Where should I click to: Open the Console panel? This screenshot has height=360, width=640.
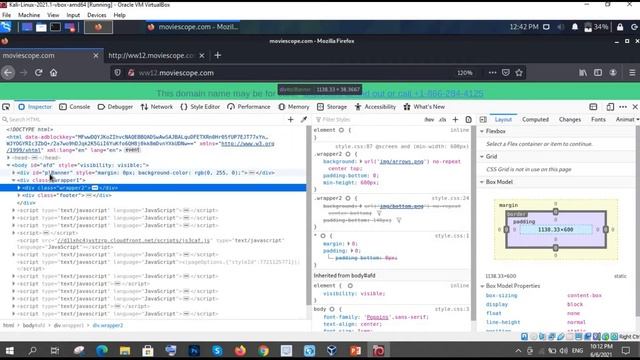tap(74, 107)
